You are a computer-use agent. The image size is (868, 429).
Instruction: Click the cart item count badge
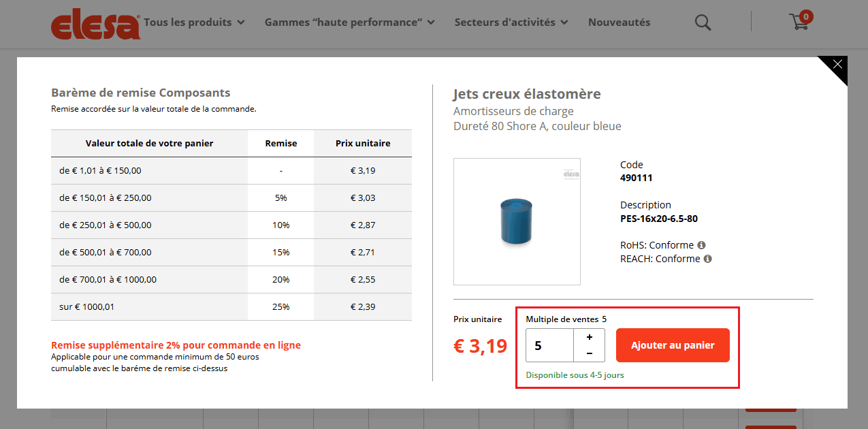[x=806, y=16]
